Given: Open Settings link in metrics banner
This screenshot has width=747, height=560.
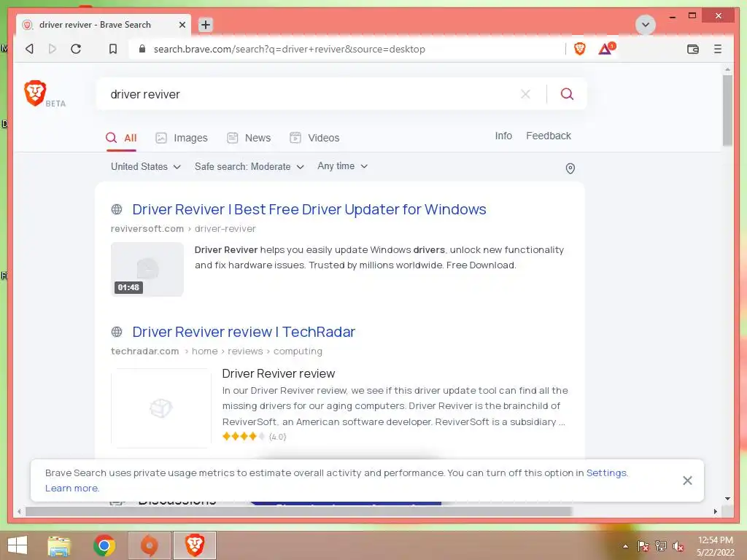Looking at the screenshot, I should (606, 472).
